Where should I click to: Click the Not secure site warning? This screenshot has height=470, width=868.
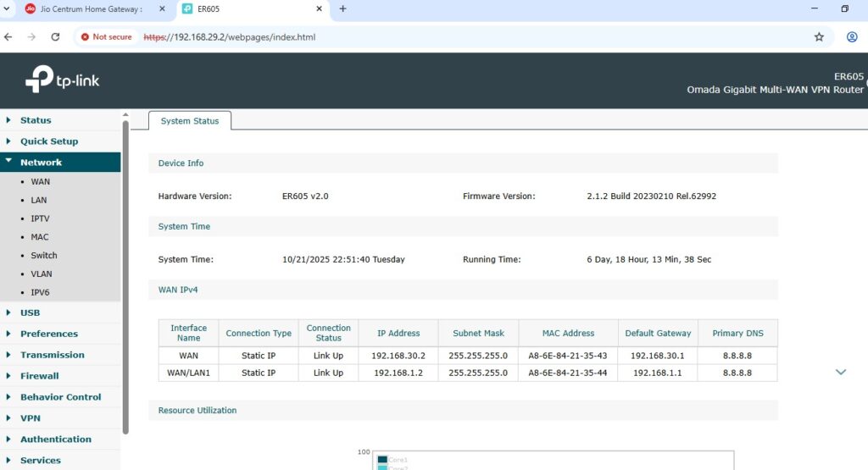106,37
